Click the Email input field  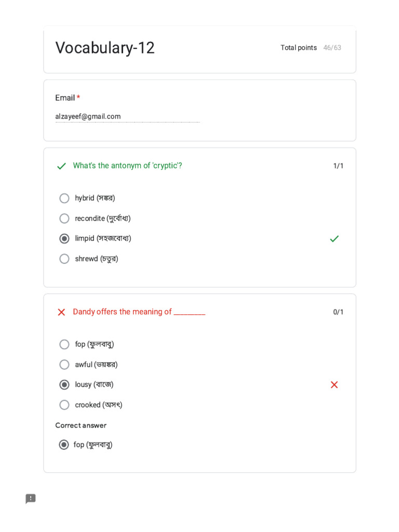(127, 117)
